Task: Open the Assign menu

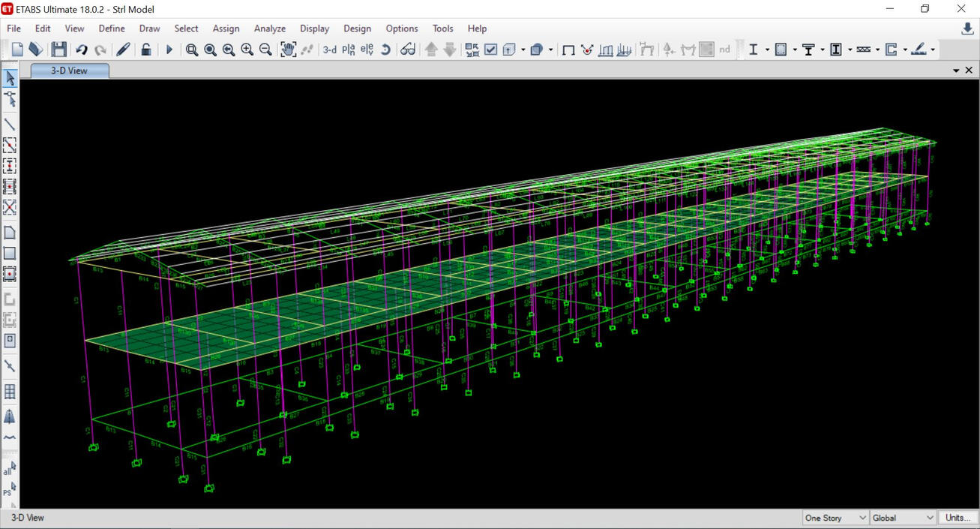Action: click(226, 29)
